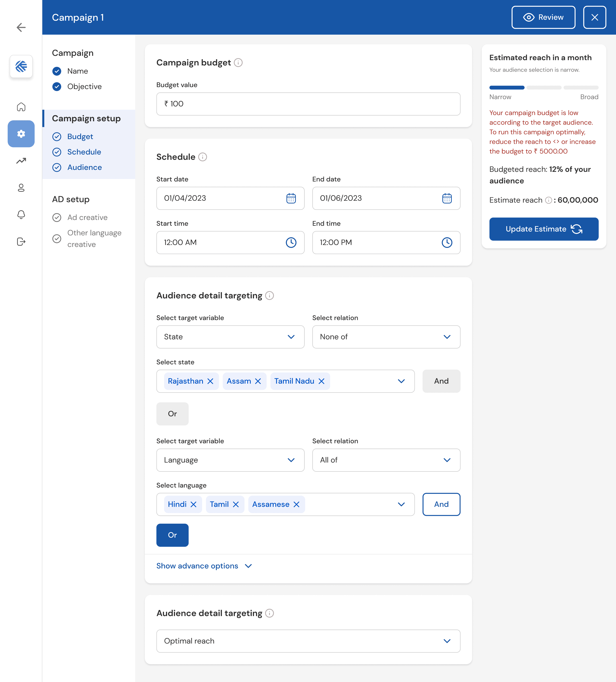Click info icon beside Schedule heading
The image size is (616, 682).
[202, 157]
